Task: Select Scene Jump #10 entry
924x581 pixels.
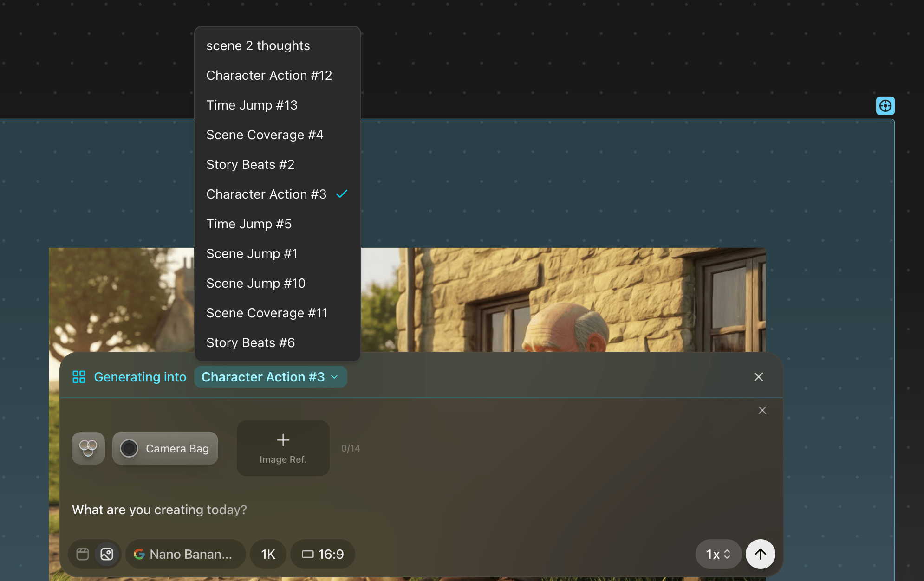Action: pos(277,283)
